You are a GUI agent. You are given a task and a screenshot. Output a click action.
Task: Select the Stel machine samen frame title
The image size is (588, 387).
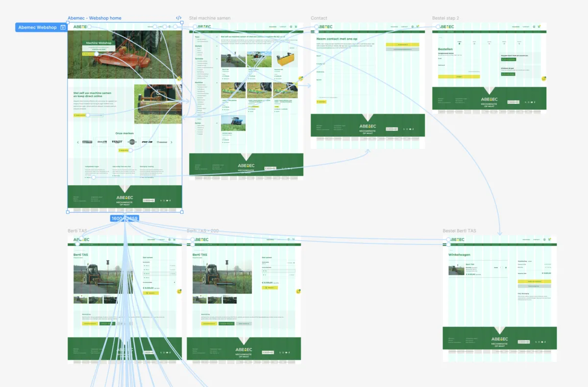(x=210, y=18)
